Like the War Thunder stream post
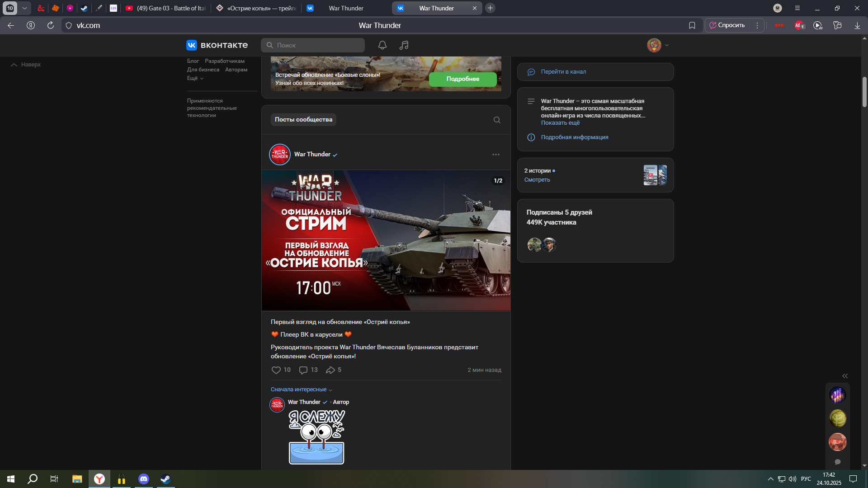The height and width of the screenshot is (488, 868). [276, 370]
